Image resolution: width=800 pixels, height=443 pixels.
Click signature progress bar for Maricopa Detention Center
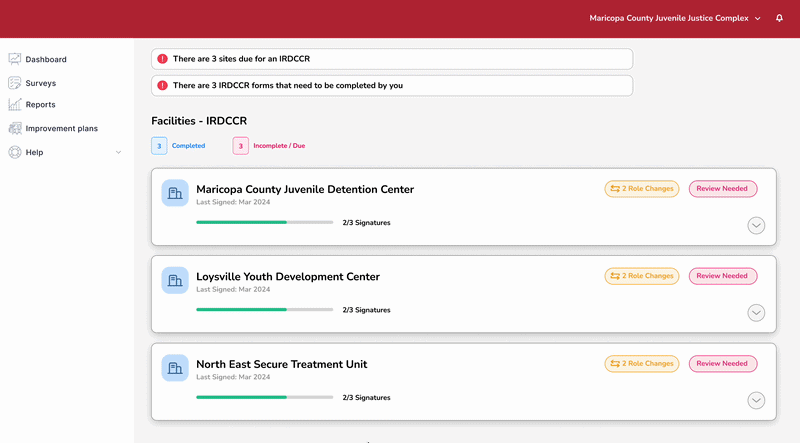pyautogui.click(x=264, y=222)
